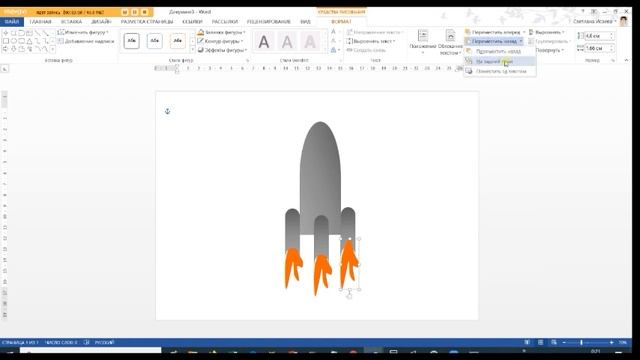640x360 pixels.
Task: Open Выровнять (Align) objects dropdown
Action: coord(547,32)
